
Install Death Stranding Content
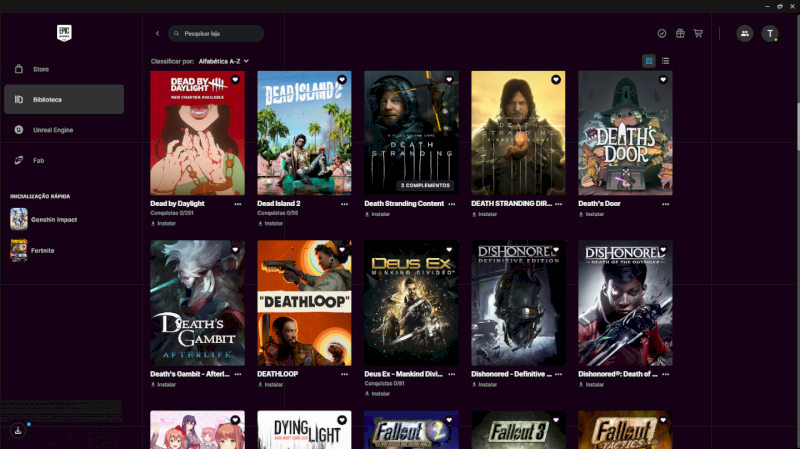click(378, 214)
